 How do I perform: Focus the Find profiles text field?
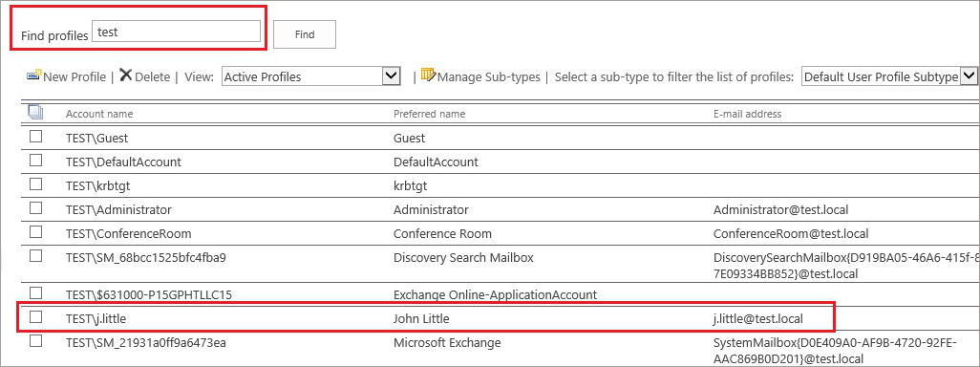click(x=177, y=32)
